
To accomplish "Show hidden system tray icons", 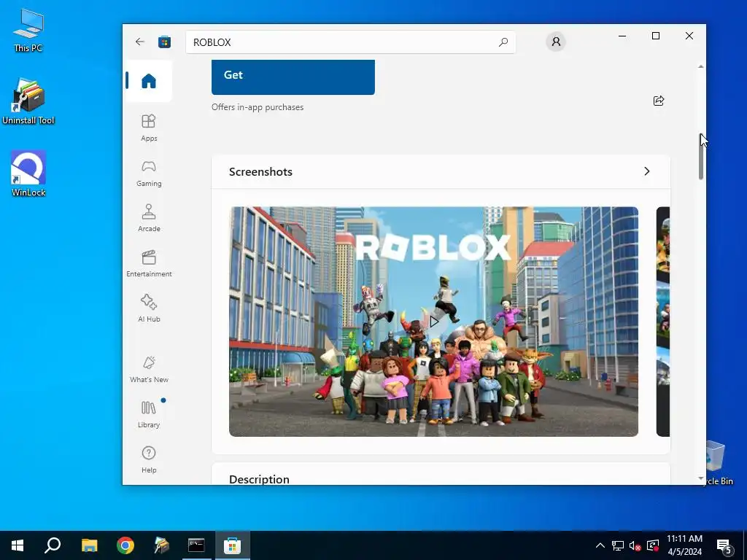I will [x=600, y=545].
